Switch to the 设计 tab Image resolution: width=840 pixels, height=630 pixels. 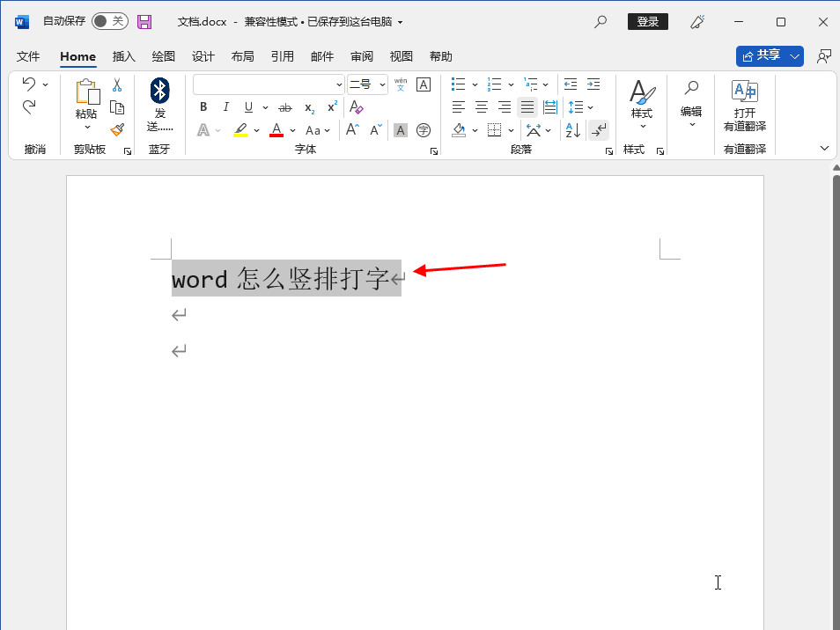(x=203, y=56)
